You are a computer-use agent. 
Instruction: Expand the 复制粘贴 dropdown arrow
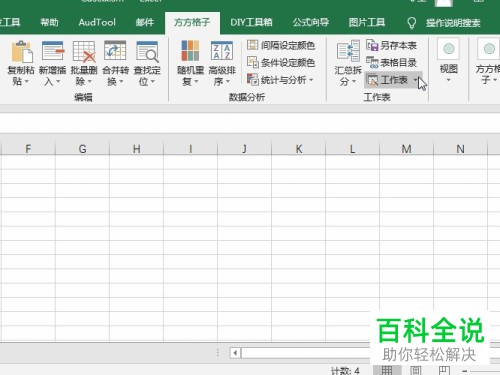pyautogui.click(x=27, y=81)
